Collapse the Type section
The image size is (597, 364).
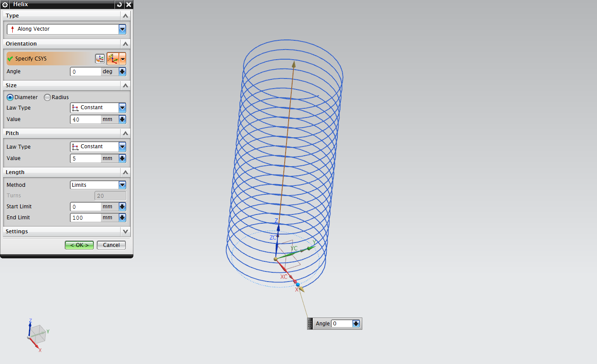pos(125,16)
